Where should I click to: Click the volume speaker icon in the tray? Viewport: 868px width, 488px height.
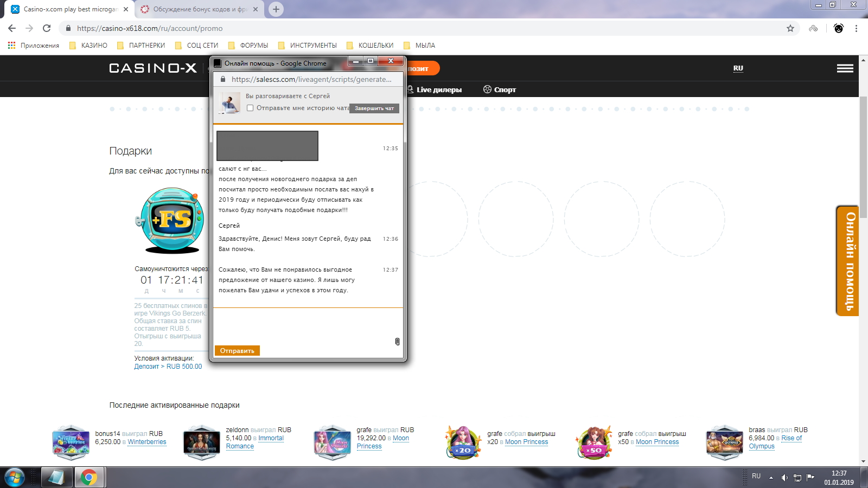(x=784, y=477)
